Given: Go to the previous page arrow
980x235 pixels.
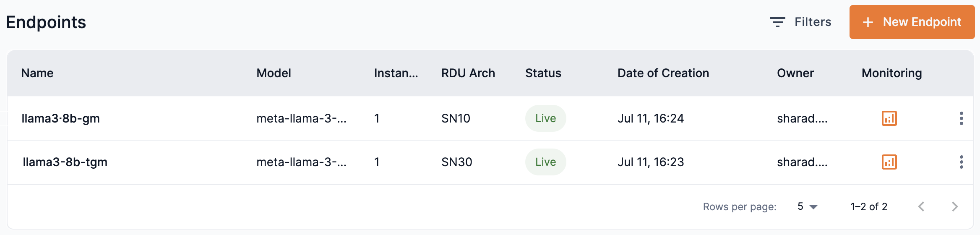Looking at the screenshot, I should [x=921, y=206].
